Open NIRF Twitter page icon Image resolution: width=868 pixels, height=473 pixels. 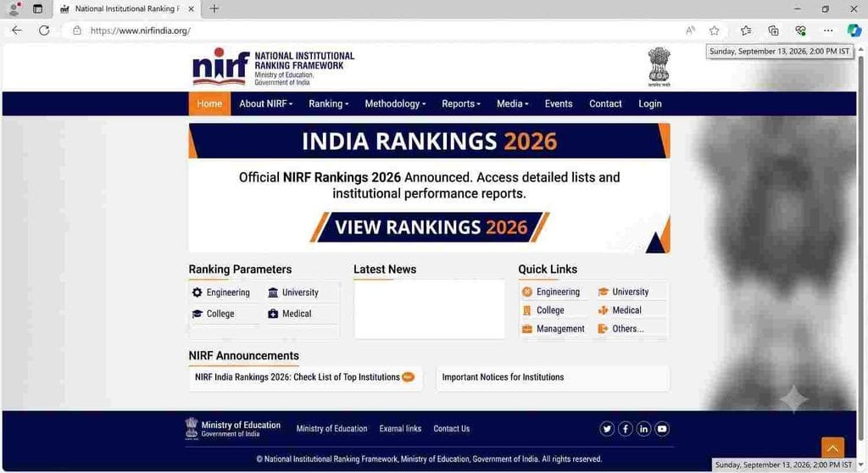[607, 429]
